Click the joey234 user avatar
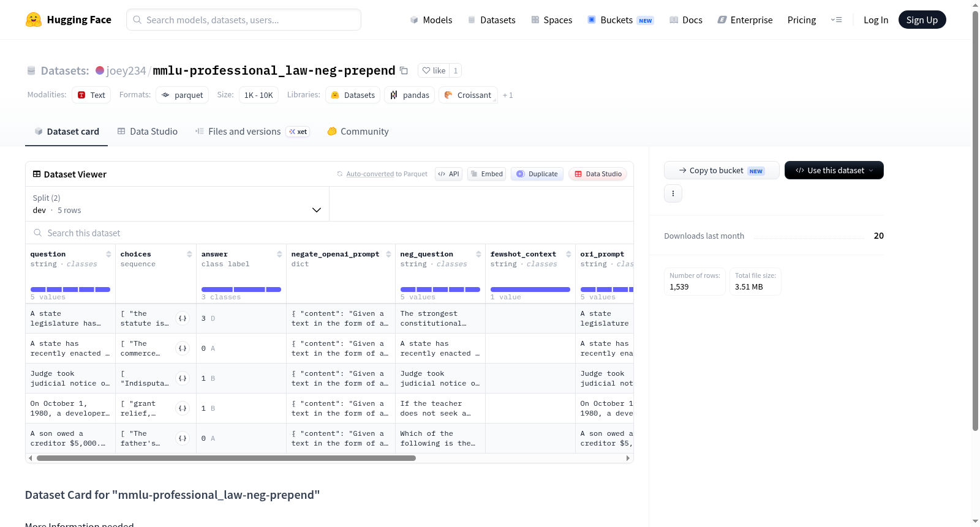 coord(100,70)
